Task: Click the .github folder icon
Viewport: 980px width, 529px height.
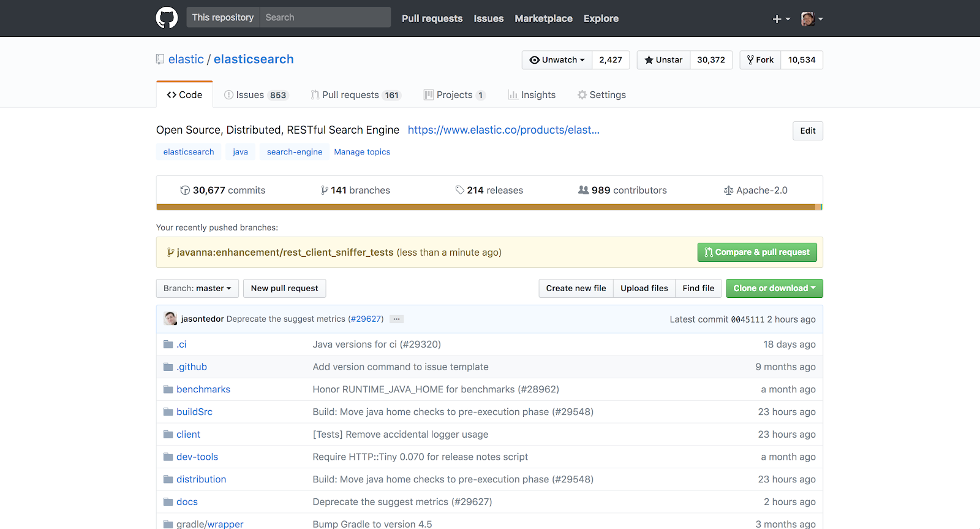Action: (168, 367)
